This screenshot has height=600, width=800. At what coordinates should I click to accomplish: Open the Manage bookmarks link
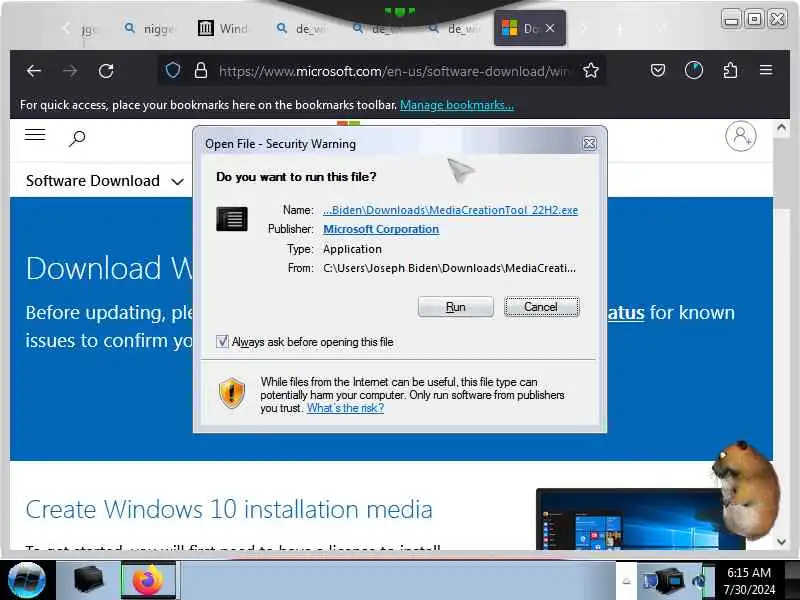457,105
